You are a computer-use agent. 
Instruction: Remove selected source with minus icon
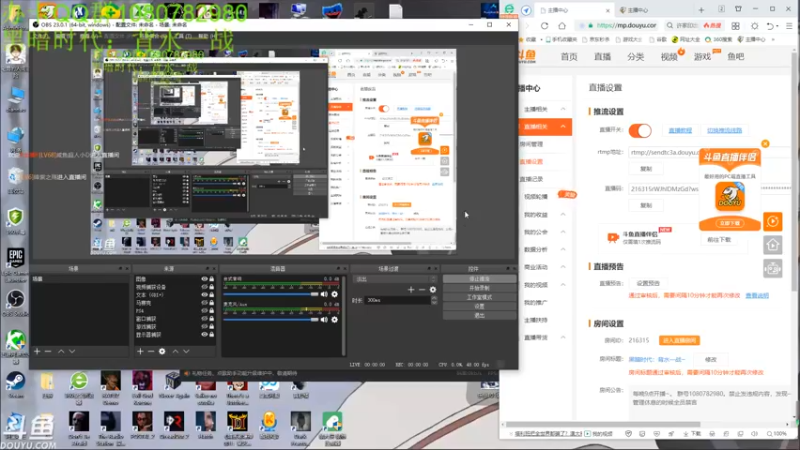tap(151, 352)
